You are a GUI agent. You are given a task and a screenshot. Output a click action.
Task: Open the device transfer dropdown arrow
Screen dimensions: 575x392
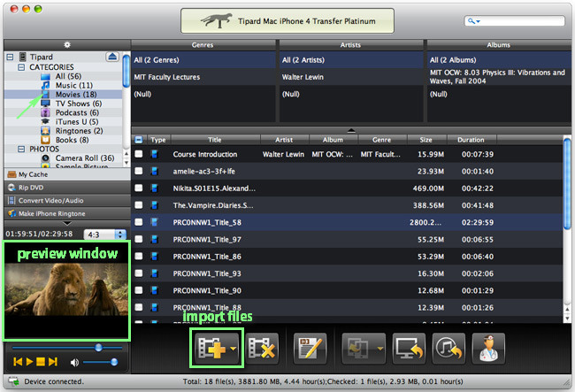(379, 350)
